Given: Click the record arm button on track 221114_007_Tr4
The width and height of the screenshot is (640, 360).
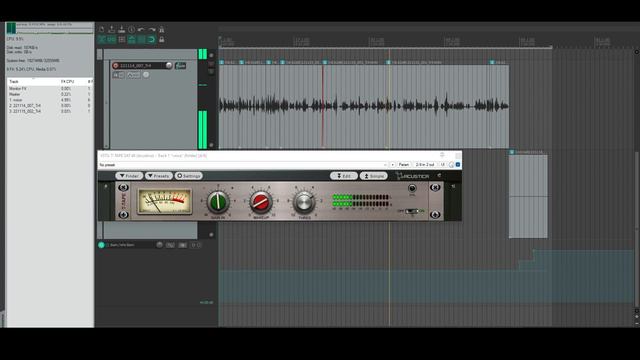Looking at the screenshot, I should [116, 65].
